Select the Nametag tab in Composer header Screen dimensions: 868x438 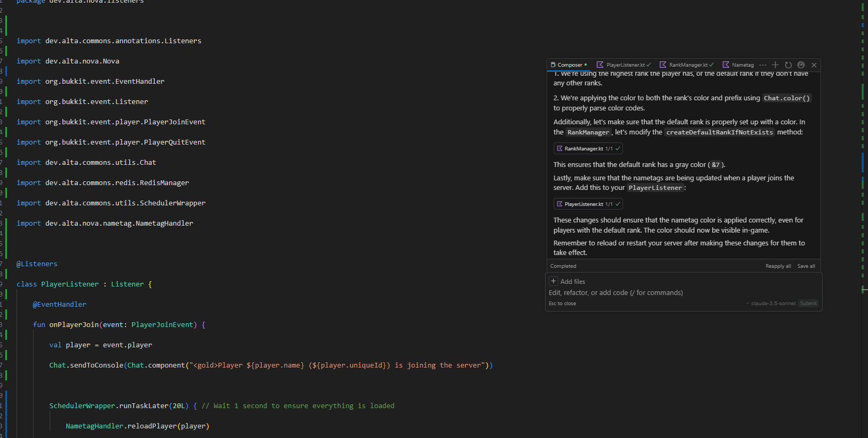tap(738, 65)
